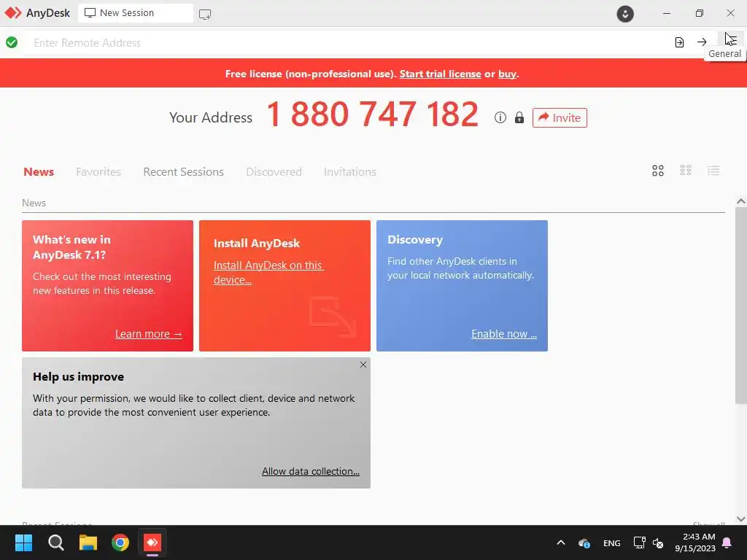Viewport: 747px width, 560px height.
Task: Open the Invitations tab
Action: coord(349,171)
